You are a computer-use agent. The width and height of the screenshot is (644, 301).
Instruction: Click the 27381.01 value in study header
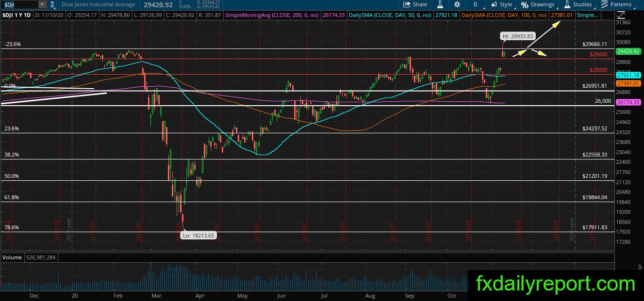point(562,16)
